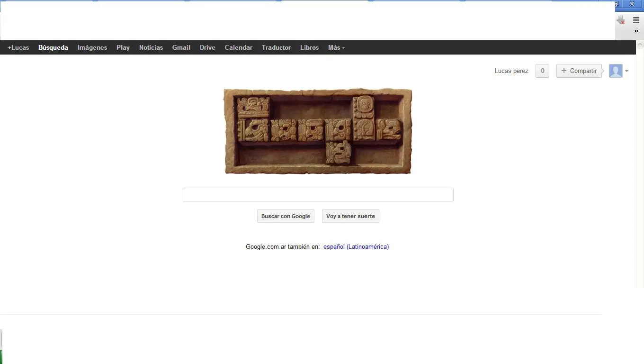Click the Mayan glyph Google doodle
This screenshot has width=644, height=364.
318,131
